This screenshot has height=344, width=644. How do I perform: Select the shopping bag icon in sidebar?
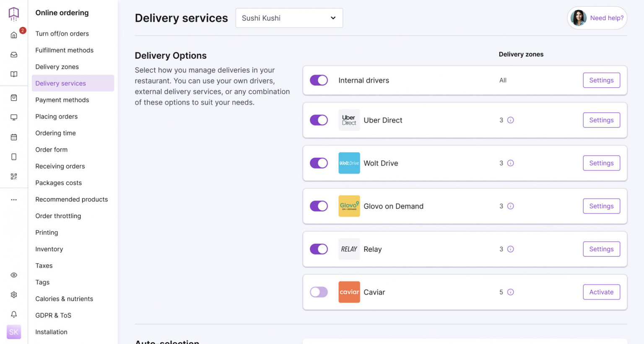[14, 97]
